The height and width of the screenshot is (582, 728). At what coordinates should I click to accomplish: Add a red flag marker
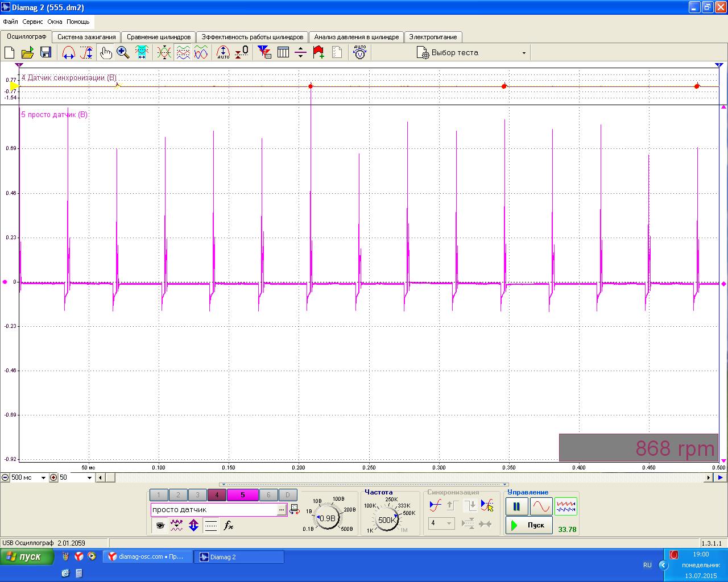point(318,53)
